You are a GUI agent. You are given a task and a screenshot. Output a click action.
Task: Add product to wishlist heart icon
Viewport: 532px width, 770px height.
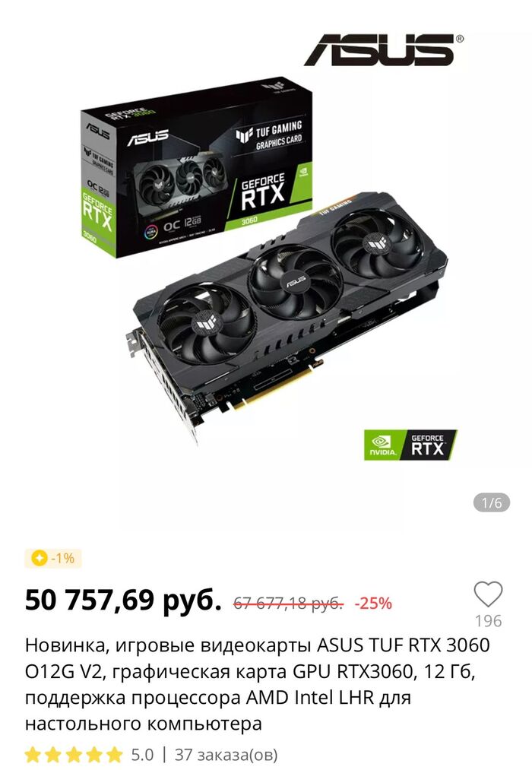pyautogui.click(x=488, y=594)
